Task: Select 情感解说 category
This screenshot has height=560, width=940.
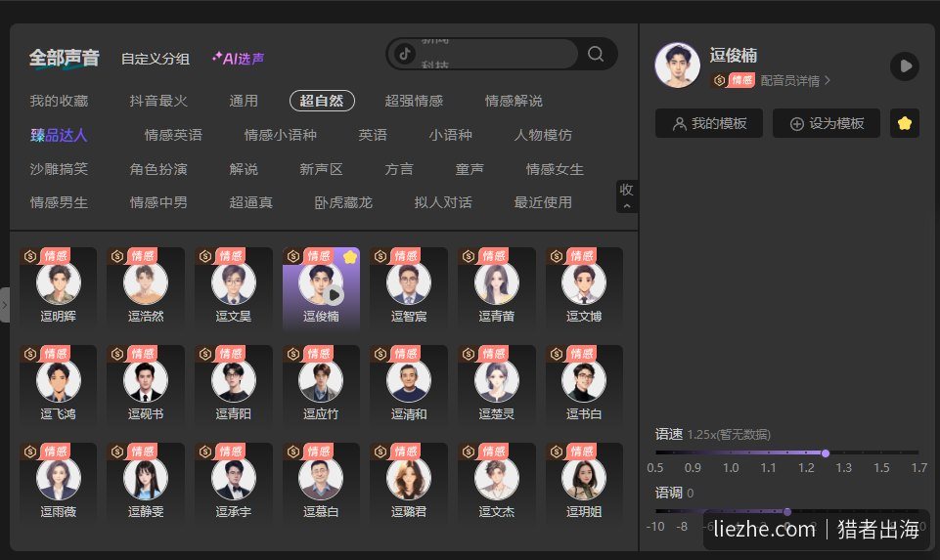Action: click(x=514, y=101)
